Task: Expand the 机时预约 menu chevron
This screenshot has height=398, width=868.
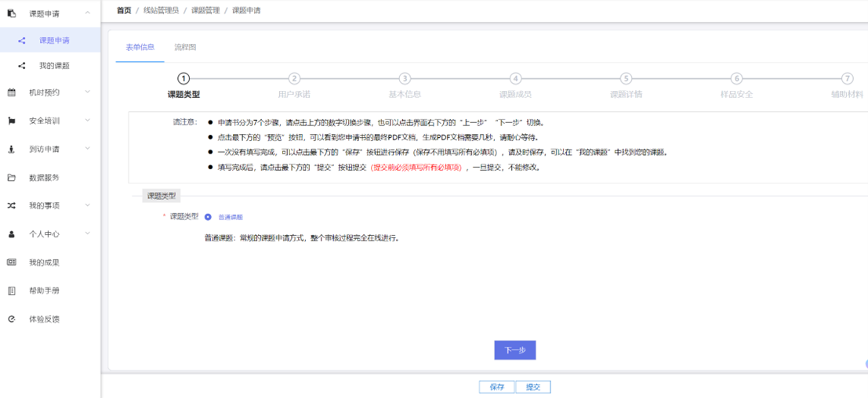Action: pyautogui.click(x=87, y=92)
